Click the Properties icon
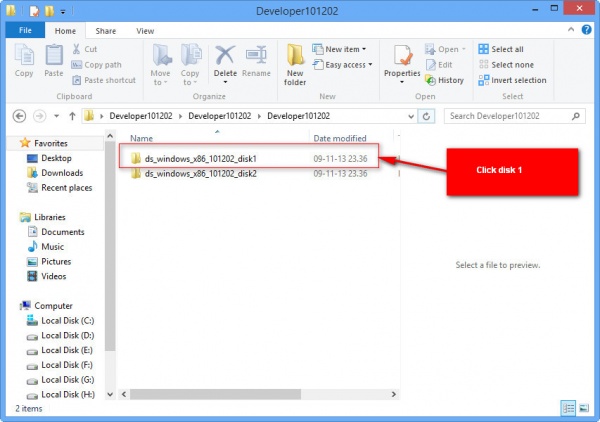 point(402,55)
